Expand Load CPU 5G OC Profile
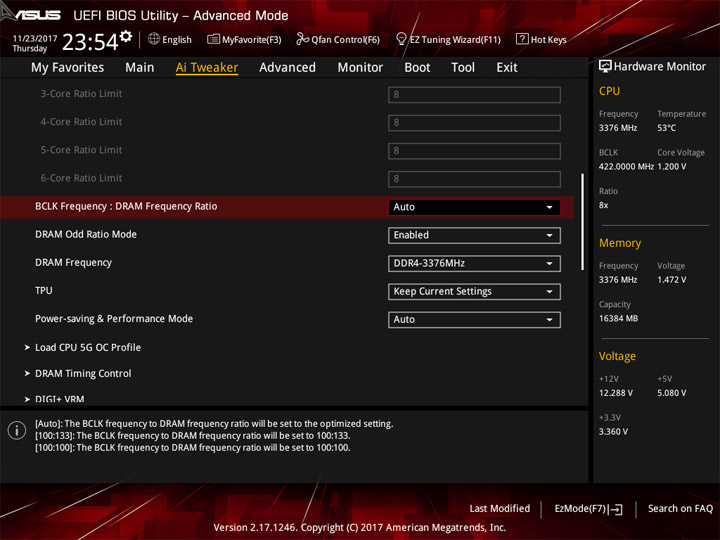 point(88,348)
